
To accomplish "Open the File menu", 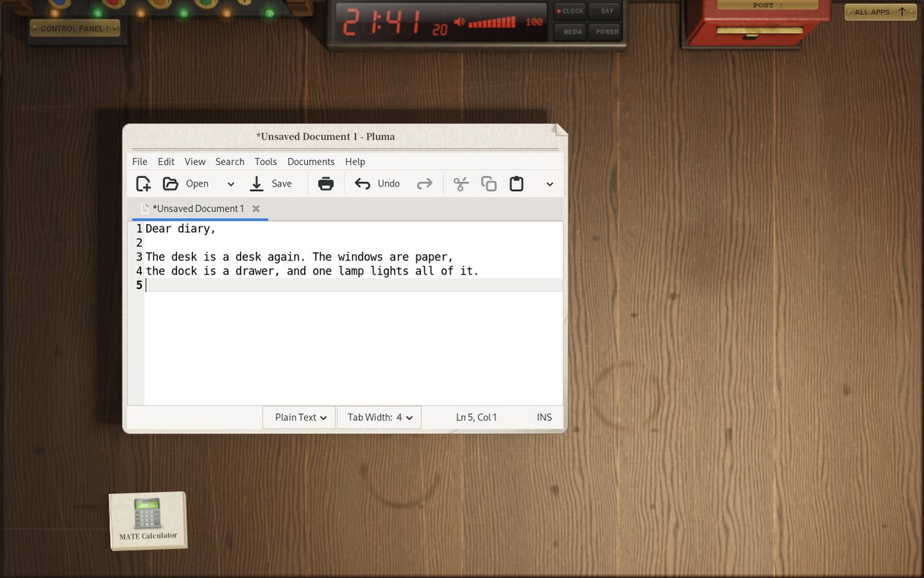I will [x=139, y=161].
